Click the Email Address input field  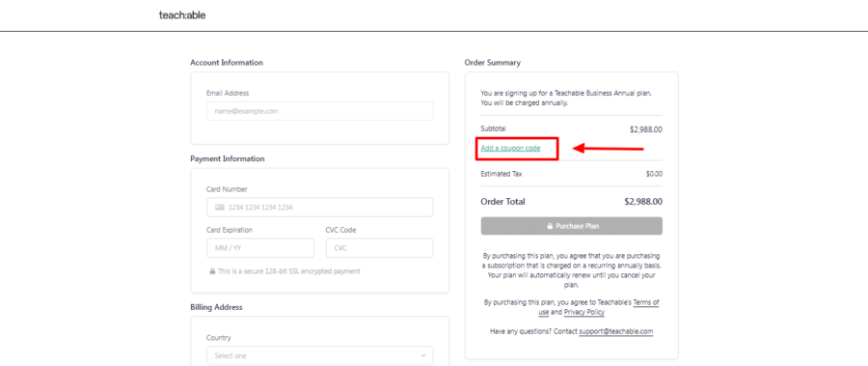click(320, 111)
